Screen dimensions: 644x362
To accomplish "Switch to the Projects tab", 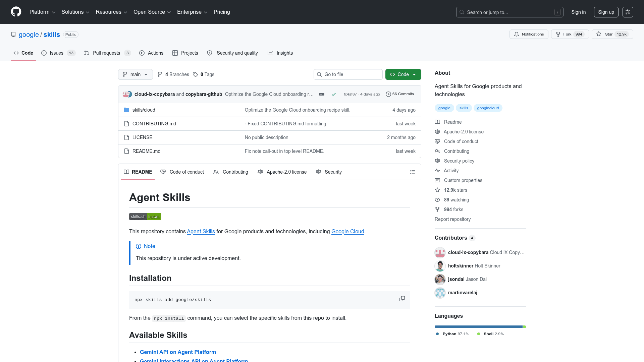I will click(x=185, y=53).
